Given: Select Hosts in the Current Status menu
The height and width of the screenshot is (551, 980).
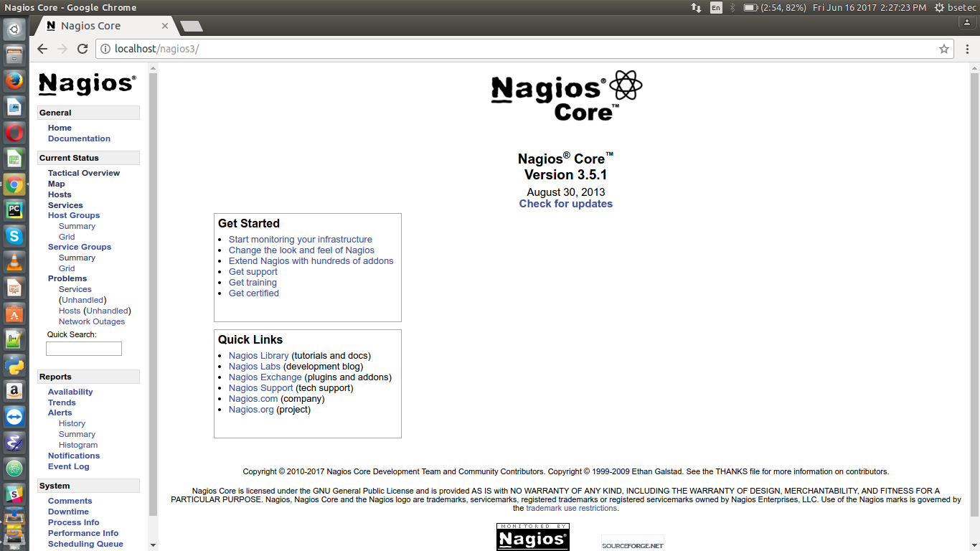Looking at the screenshot, I should pyautogui.click(x=60, y=194).
